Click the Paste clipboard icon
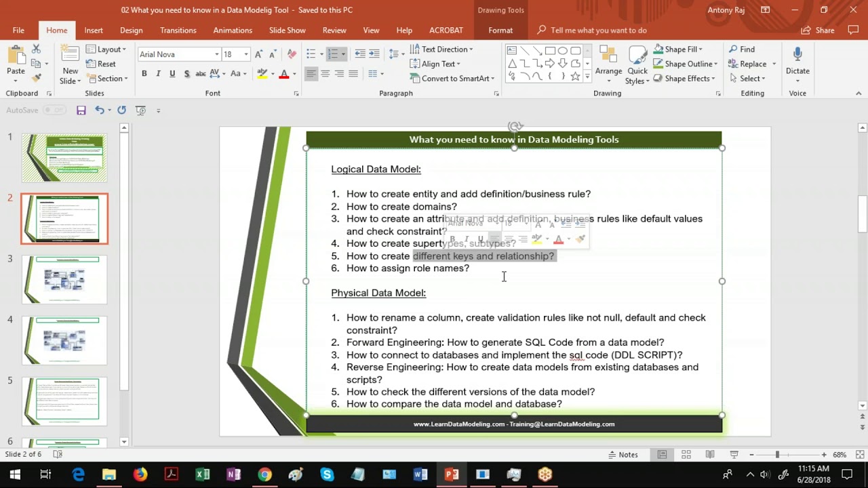This screenshot has height=488, width=868. [16, 54]
